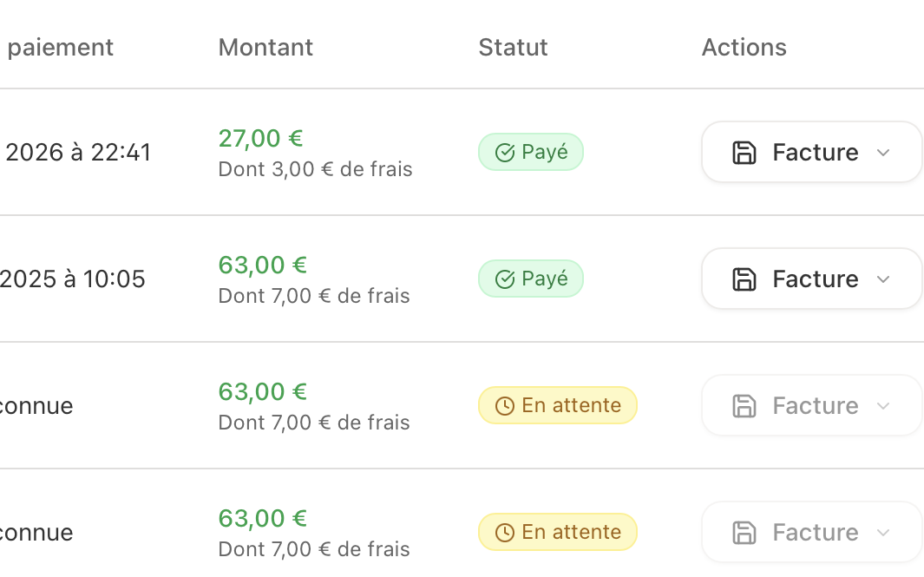924x577 pixels.
Task: Sort by the Montant column header
Action: pyautogui.click(x=265, y=47)
